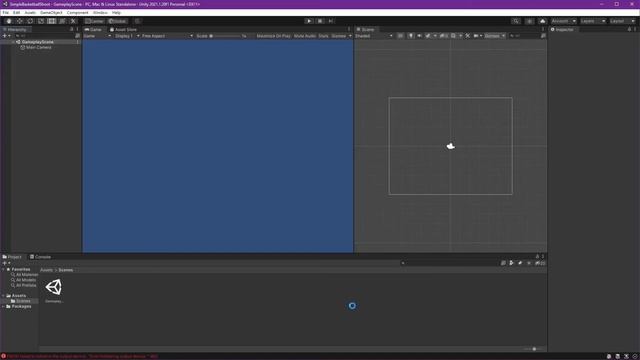The height and width of the screenshot is (360, 640).
Task: Open the collaborate/services icon
Action: 529,21
